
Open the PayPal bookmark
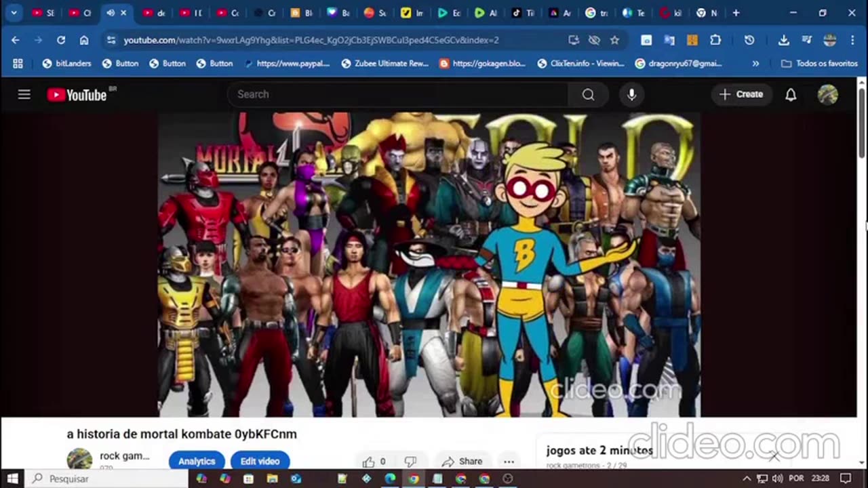tap(287, 63)
